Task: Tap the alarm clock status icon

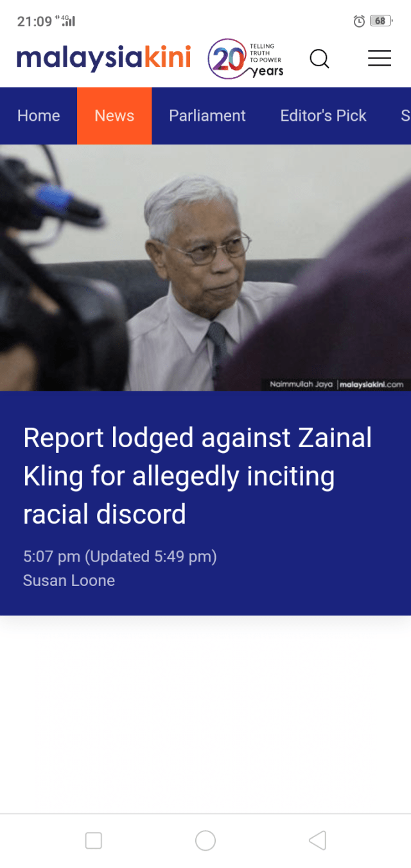Action: (359, 21)
